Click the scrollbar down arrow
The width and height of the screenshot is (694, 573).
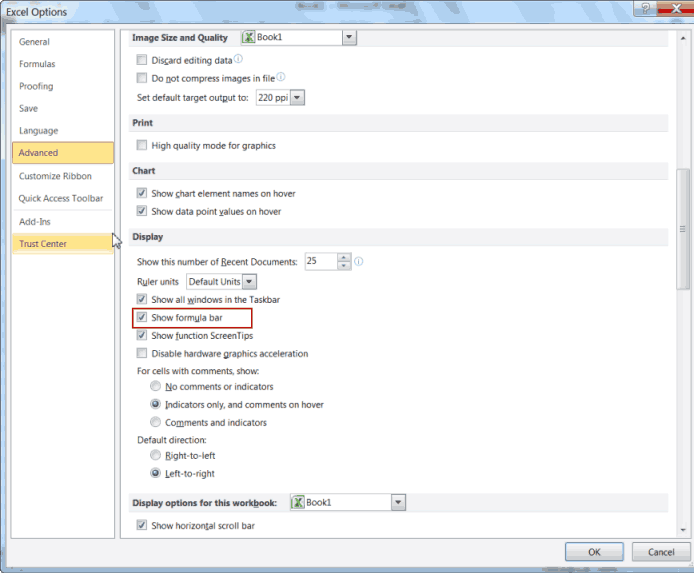coord(682,530)
